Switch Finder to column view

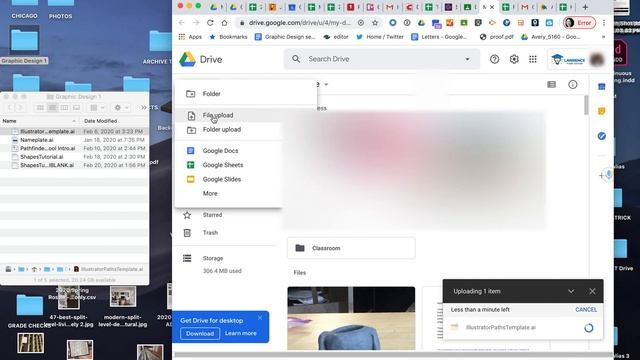coord(64,108)
